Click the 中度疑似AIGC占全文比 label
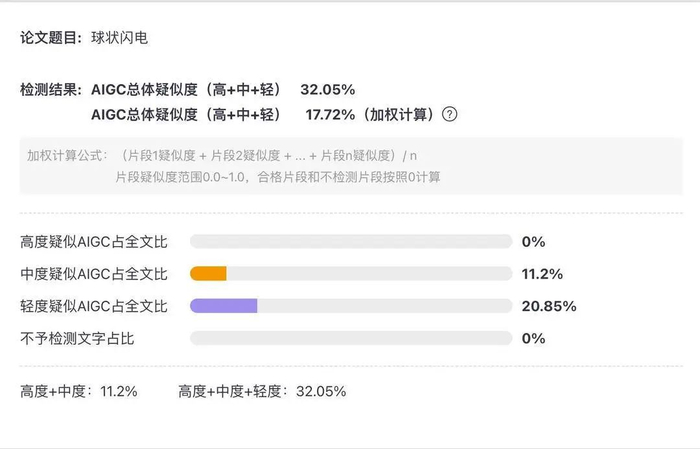 pyautogui.click(x=94, y=274)
